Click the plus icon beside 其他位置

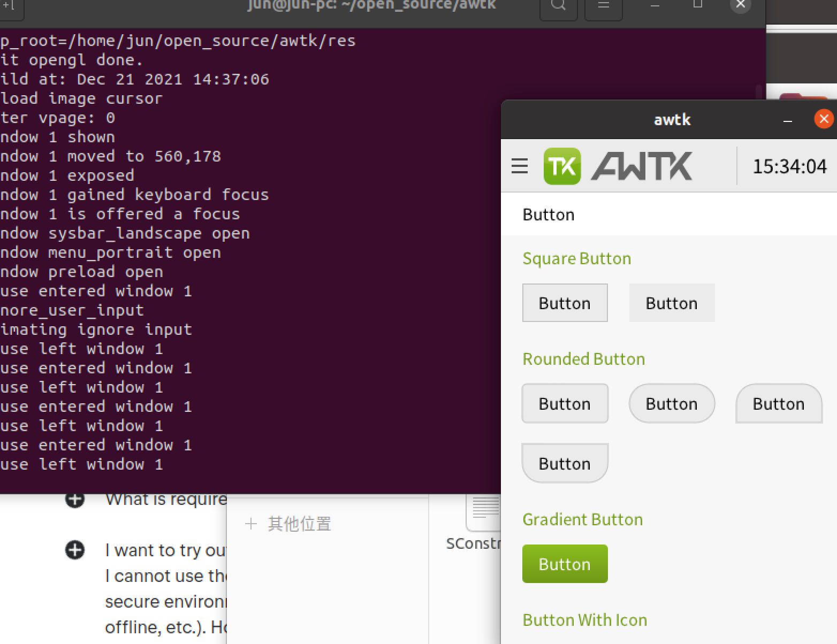(x=251, y=524)
